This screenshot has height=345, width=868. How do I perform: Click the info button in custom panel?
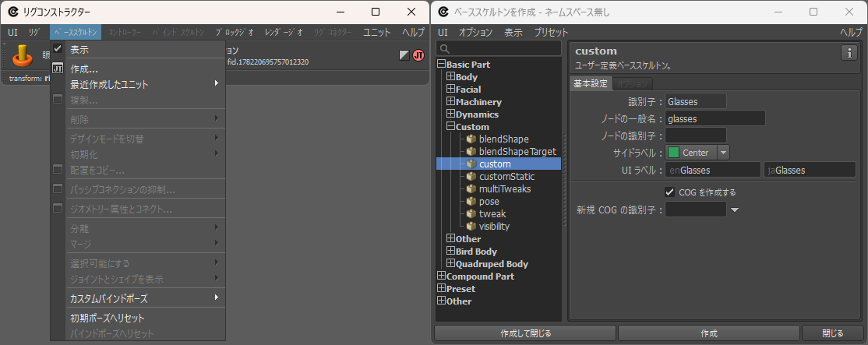[849, 52]
